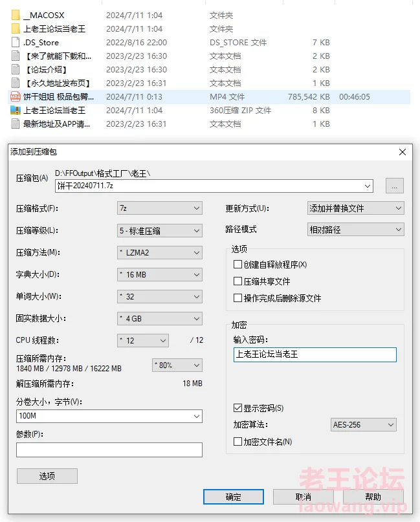Click the 参数 input field
The width and height of the screenshot is (420, 522).
point(109,450)
